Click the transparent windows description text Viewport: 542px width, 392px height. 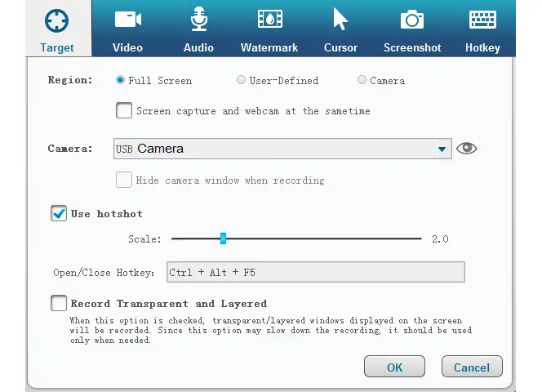[271, 330]
